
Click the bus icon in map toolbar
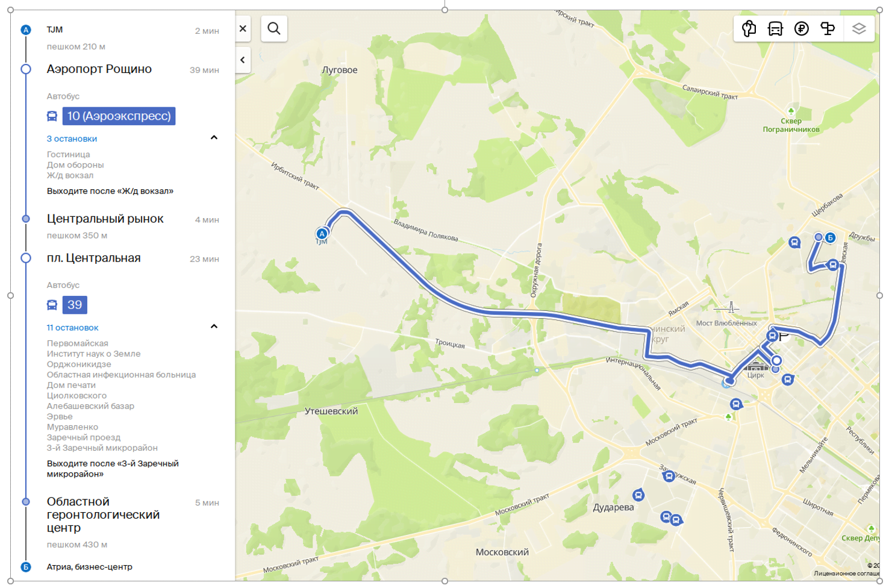(775, 29)
